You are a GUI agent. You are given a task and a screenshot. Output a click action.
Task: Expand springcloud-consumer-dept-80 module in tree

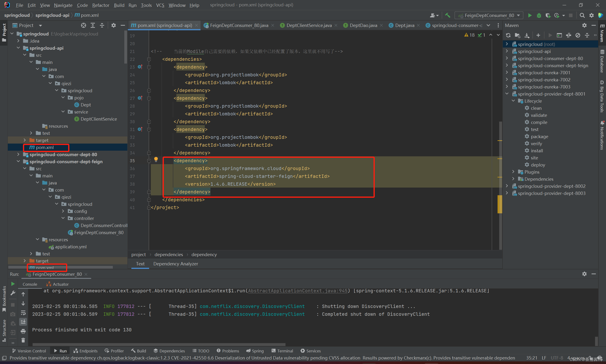[x=18, y=154]
